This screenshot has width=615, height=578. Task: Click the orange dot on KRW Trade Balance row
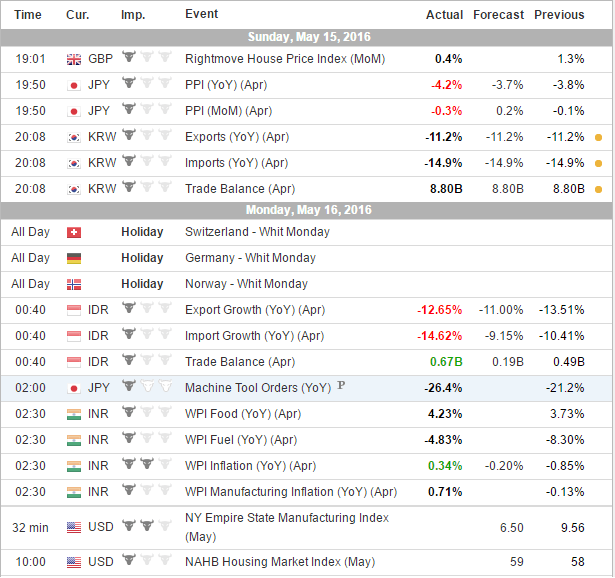click(599, 190)
